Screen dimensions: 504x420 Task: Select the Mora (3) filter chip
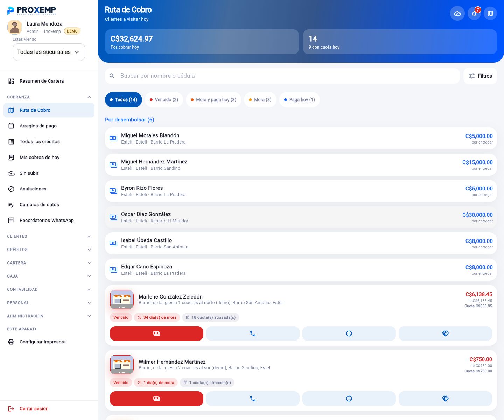click(x=260, y=100)
